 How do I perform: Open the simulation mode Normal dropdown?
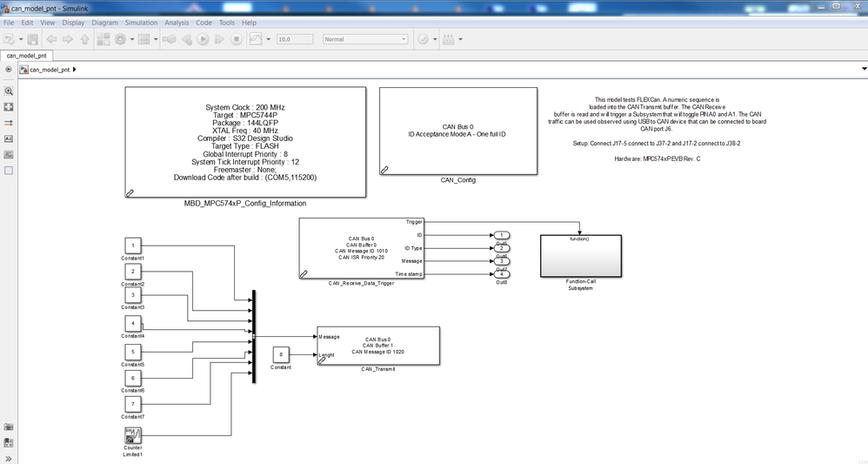click(x=365, y=39)
